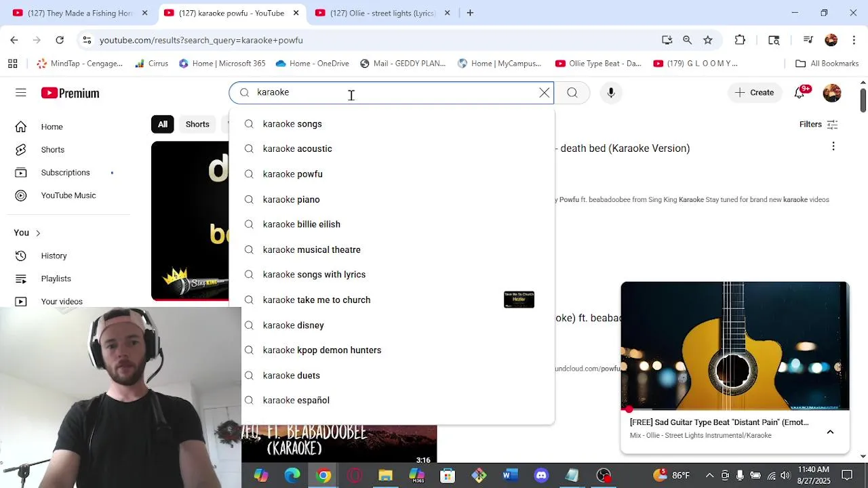Open the YouTube hamburger guide menu
This screenshot has height=488, width=868.
tap(21, 93)
